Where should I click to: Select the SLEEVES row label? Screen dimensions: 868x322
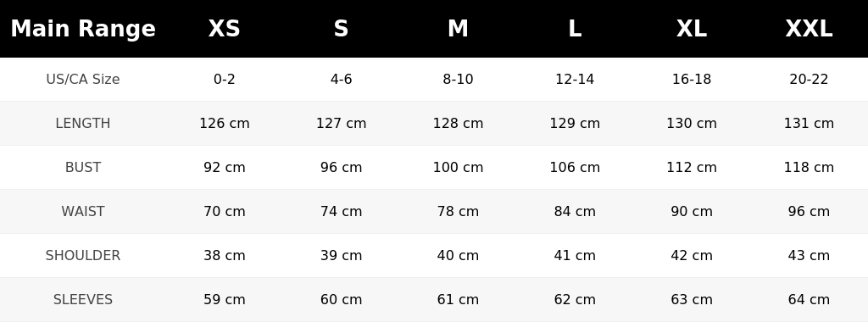coord(83,299)
